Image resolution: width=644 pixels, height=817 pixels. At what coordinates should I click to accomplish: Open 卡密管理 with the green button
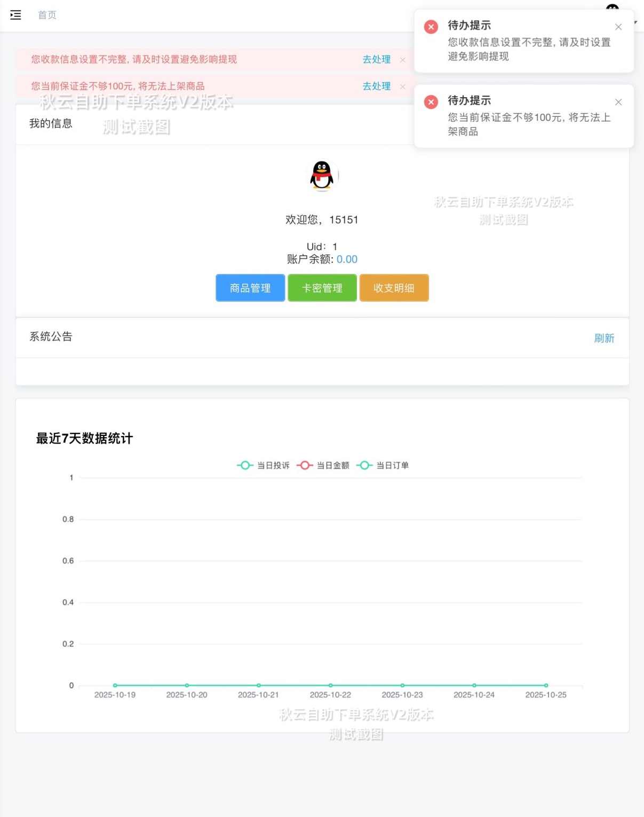coord(322,288)
